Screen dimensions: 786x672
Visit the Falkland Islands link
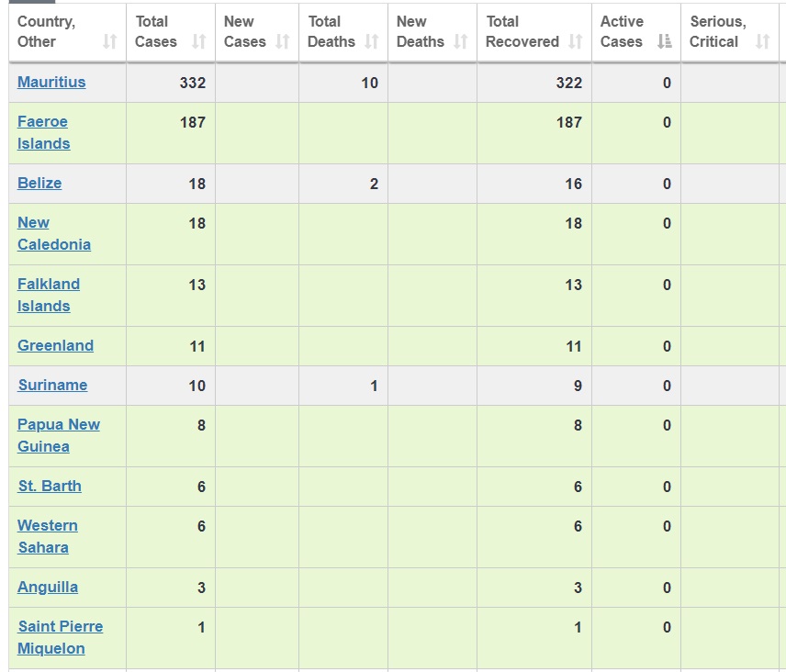[48, 295]
